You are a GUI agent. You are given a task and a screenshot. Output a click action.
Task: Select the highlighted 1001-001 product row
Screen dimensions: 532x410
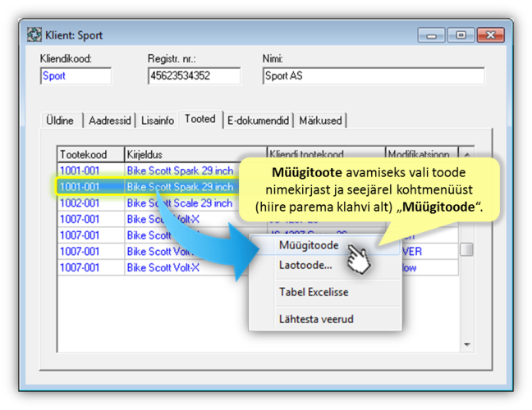148,187
